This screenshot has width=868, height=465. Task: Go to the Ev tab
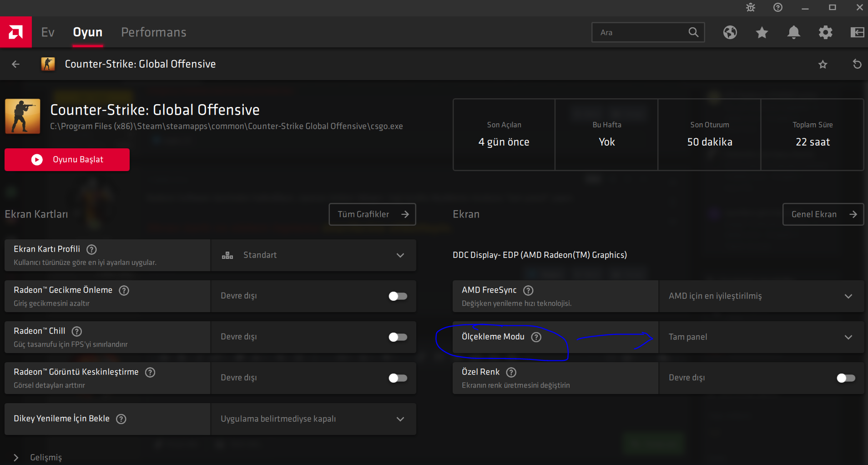point(48,32)
